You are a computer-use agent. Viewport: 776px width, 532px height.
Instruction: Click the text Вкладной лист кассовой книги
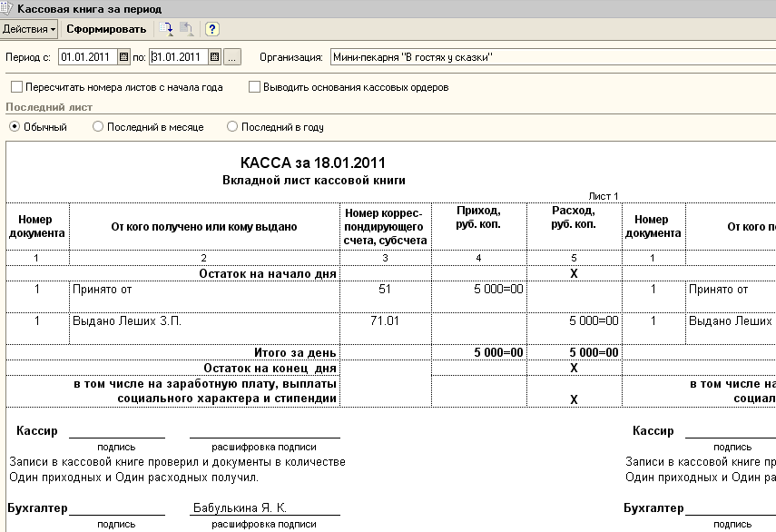(x=314, y=180)
